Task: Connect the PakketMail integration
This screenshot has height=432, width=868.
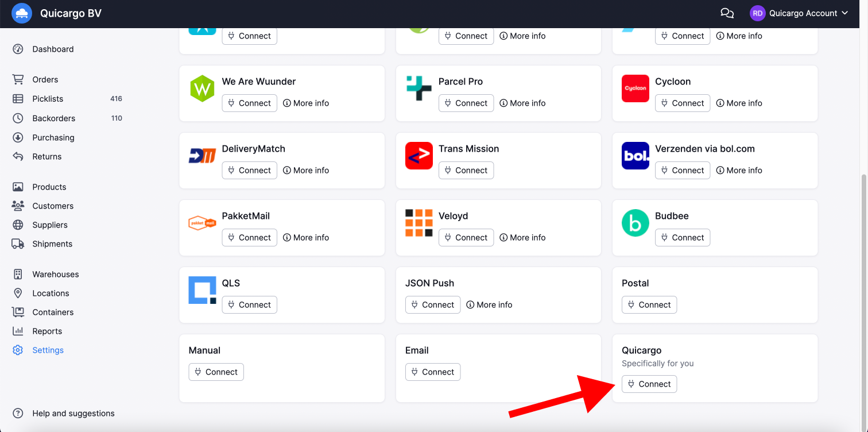Action: coord(250,237)
